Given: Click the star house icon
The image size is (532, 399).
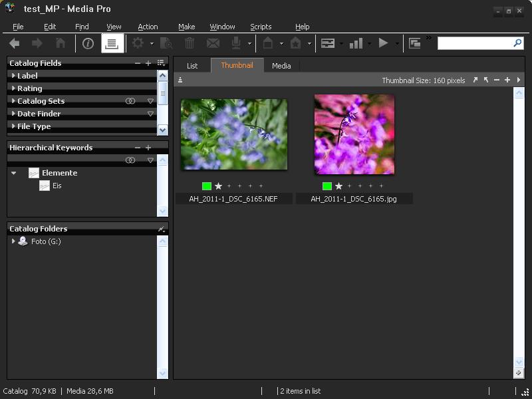Looking at the screenshot, I should 295,43.
